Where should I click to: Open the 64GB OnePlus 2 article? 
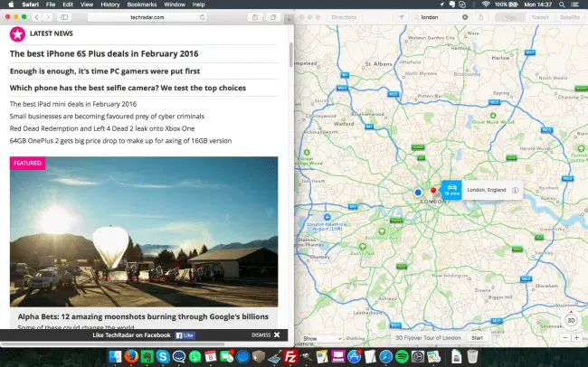[x=120, y=141]
